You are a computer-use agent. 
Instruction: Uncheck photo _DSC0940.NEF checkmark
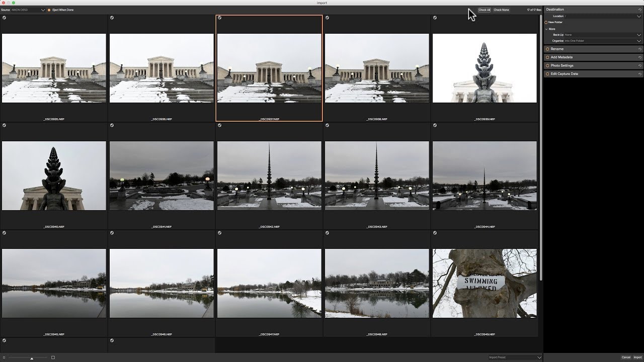pos(4,125)
